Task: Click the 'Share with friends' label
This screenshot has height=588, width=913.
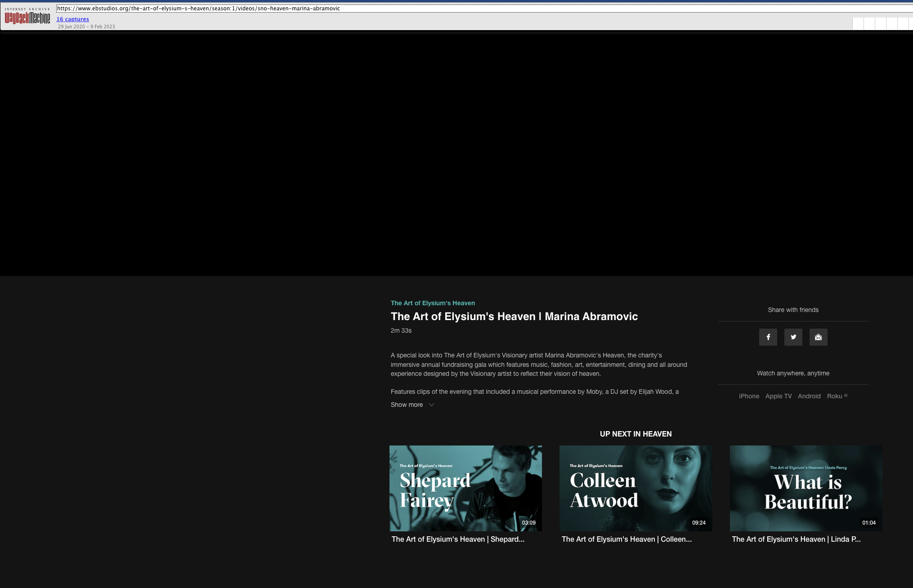Action: click(x=793, y=310)
